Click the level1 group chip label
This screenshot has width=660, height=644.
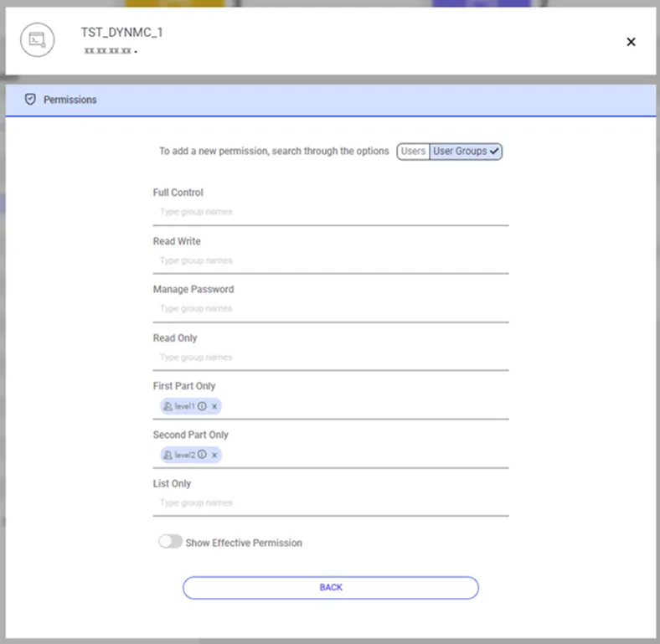coord(184,406)
